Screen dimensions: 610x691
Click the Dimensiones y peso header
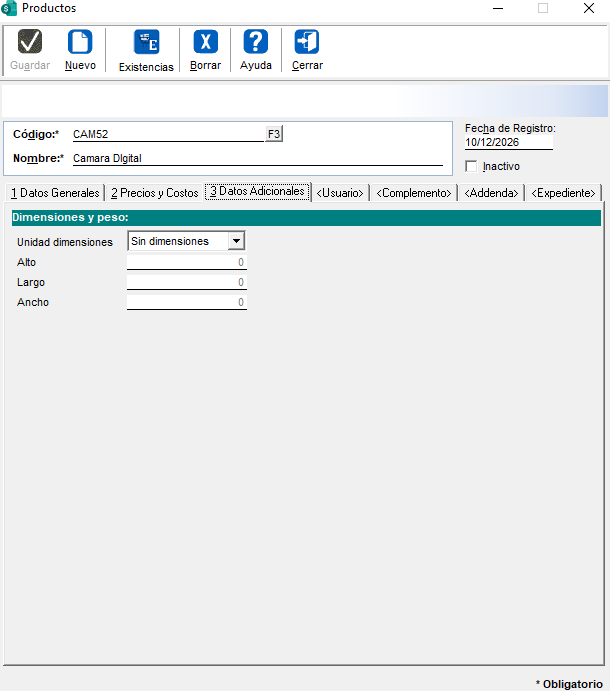click(306, 218)
